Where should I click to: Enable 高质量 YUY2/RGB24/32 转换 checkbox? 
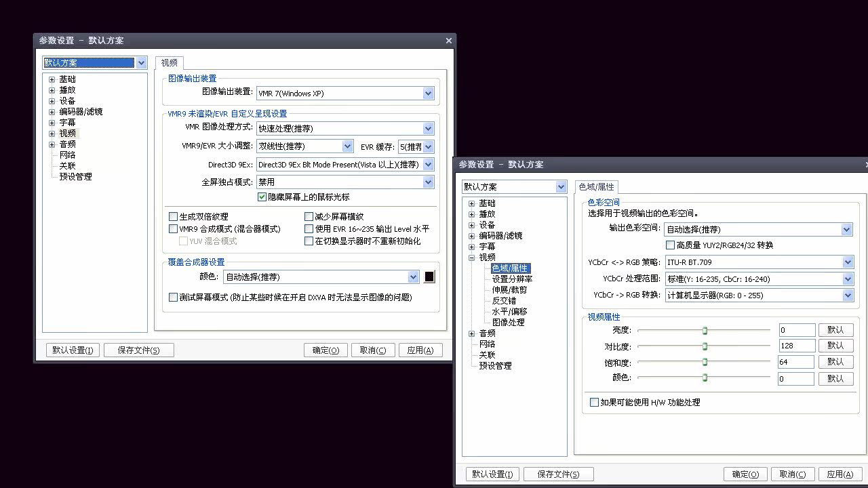tap(670, 245)
